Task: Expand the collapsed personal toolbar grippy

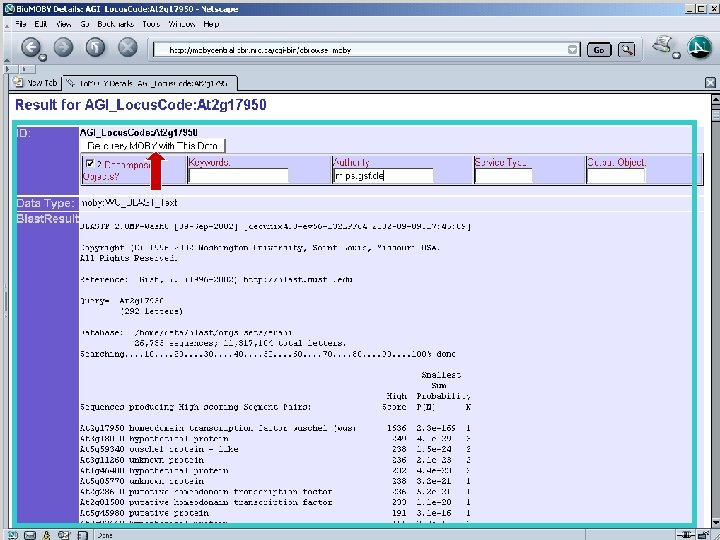Action: (x=12, y=69)
